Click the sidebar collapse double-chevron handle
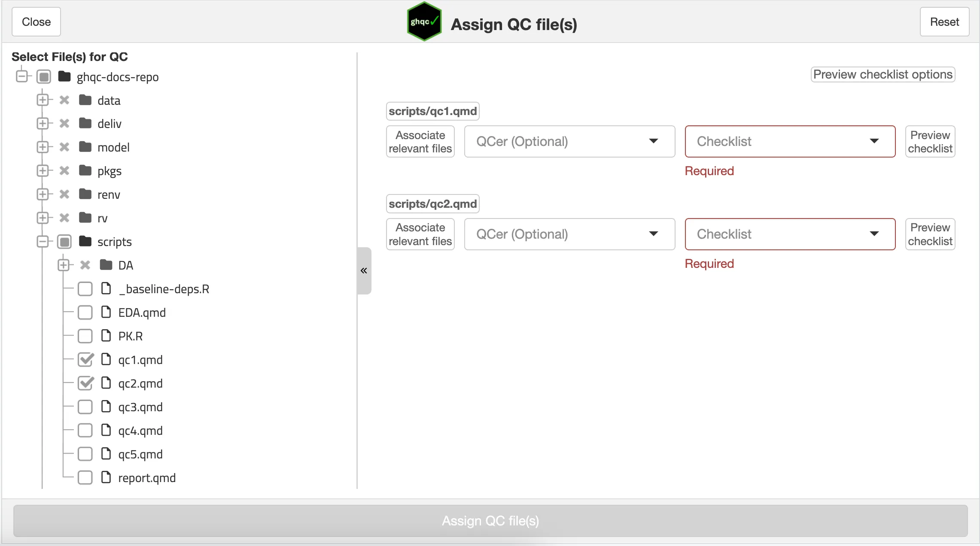This screenshot has height=546, width=980. [364, 270]
